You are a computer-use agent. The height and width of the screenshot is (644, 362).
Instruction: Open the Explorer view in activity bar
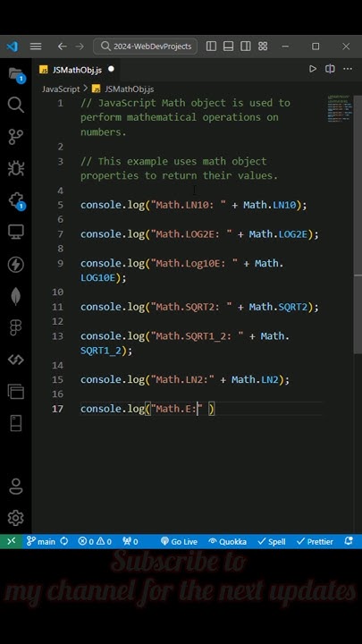(x=16, y=75)
